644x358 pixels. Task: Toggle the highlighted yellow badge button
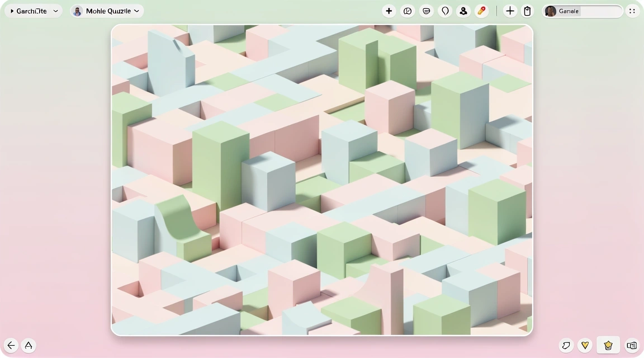pyautogui.click(x=608, y=345)
